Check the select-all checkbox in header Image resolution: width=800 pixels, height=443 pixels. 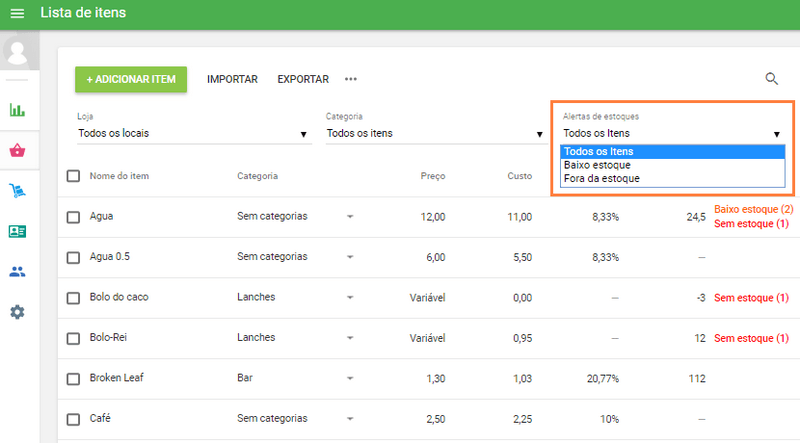[73, 176]
